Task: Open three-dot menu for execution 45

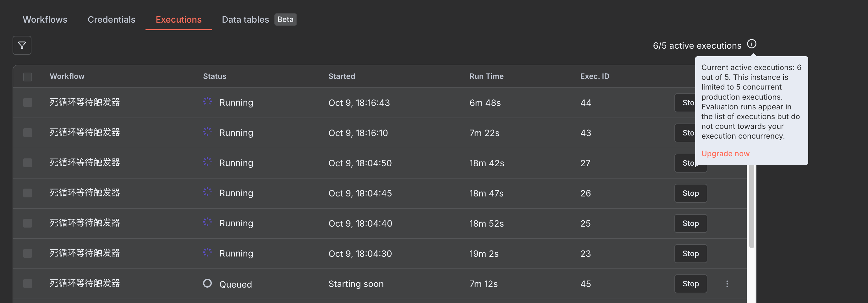Action: click(x=727, y=284)
